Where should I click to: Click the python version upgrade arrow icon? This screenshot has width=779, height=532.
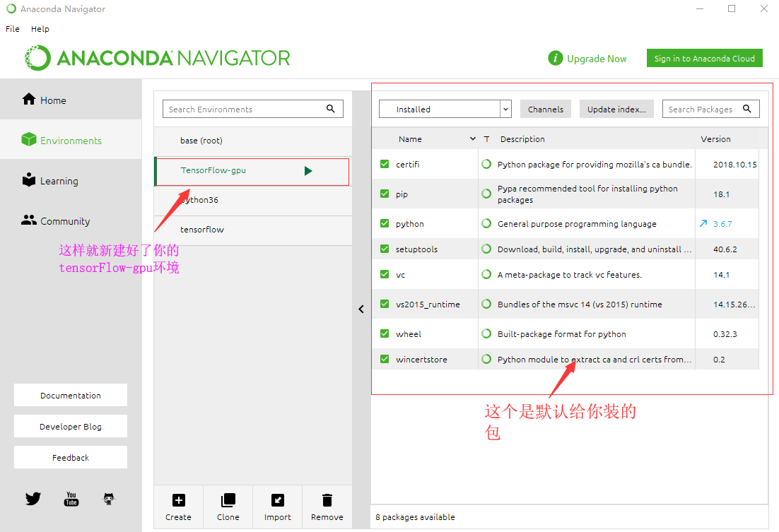coord(703,223)
